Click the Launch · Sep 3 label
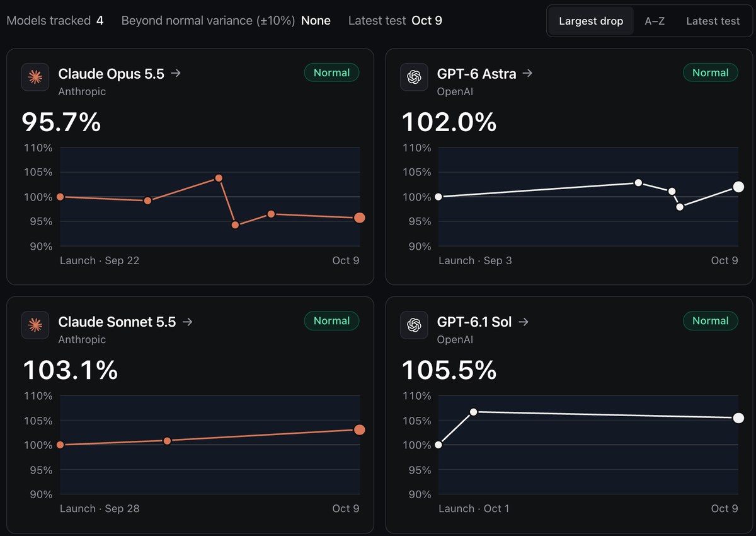 475,260
